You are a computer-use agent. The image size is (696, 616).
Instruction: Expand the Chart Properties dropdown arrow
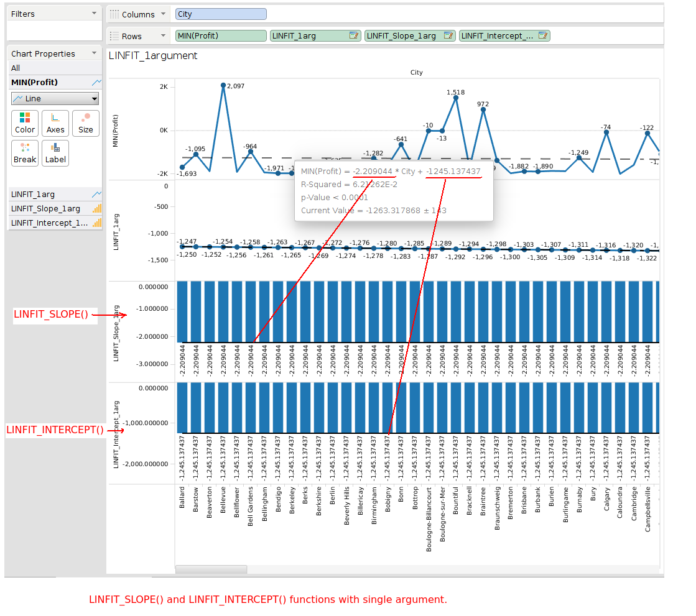pos(94,53)
